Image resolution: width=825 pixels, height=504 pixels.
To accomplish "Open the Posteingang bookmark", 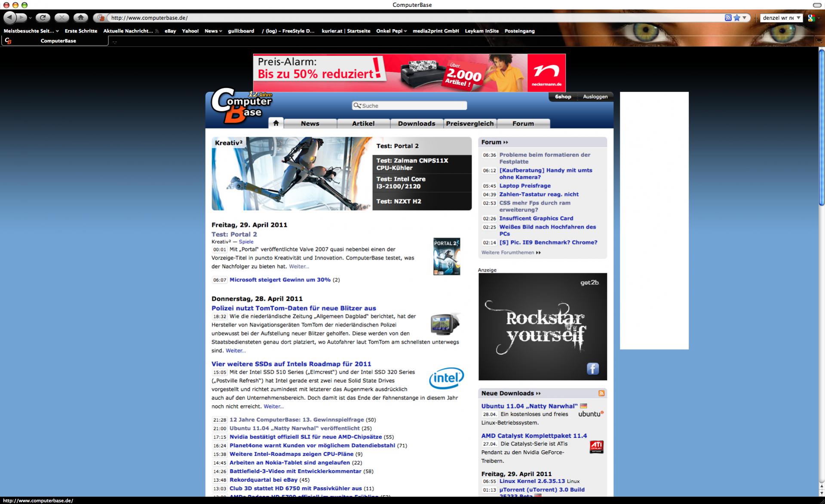I will coord(519,31).
